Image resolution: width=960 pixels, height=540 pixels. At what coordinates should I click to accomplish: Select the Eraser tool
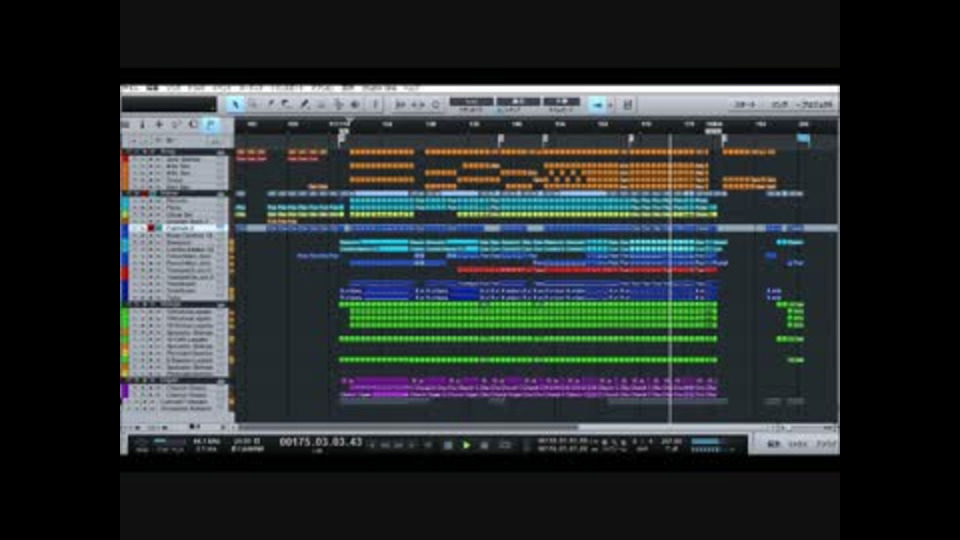(x=287, y=105)
